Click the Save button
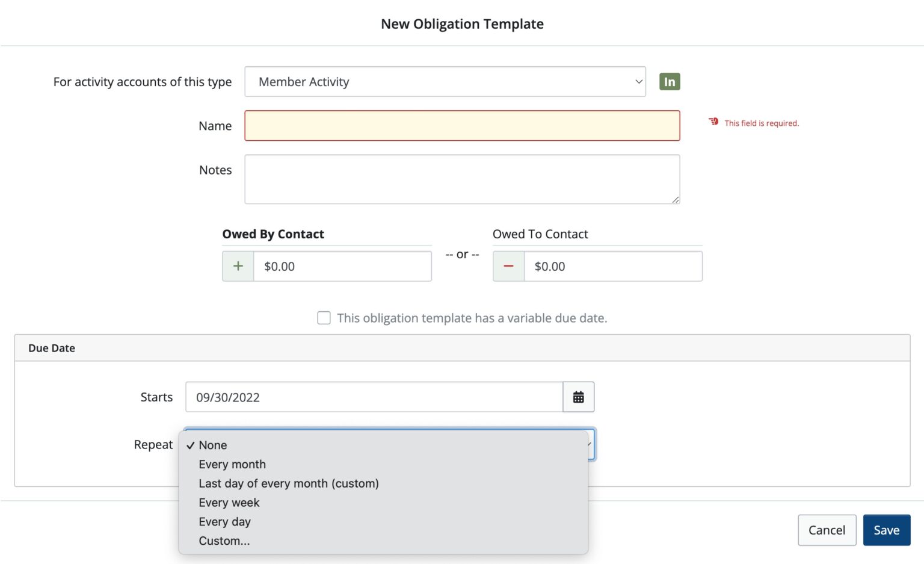Viewport: 924px width, 564px height. pos(886,530)
